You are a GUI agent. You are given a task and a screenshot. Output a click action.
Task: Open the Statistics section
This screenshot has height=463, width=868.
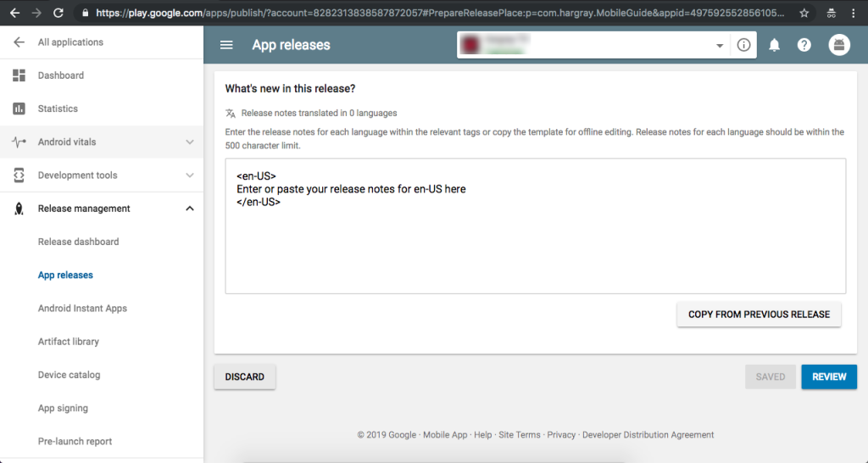coord(58,109)
